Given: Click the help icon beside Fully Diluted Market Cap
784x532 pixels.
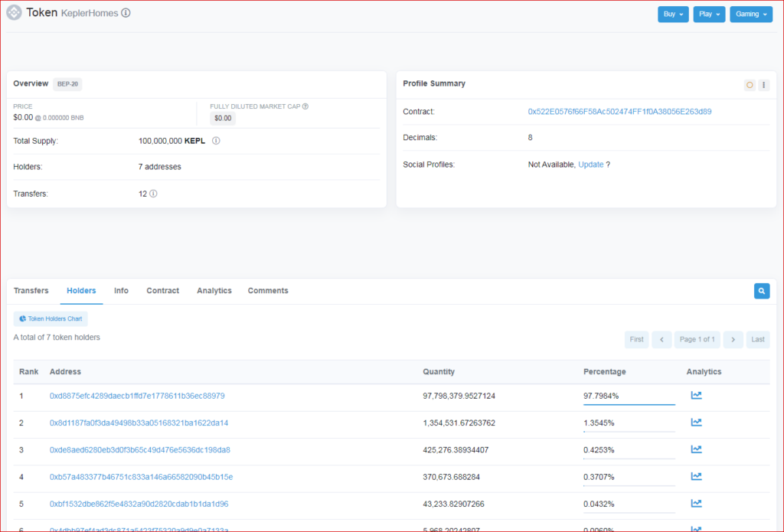Looking at the screenshot, I should click(305, 106).
